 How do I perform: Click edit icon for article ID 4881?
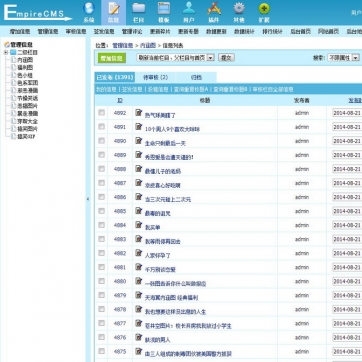pyautogui.click(x=139, y=267)
